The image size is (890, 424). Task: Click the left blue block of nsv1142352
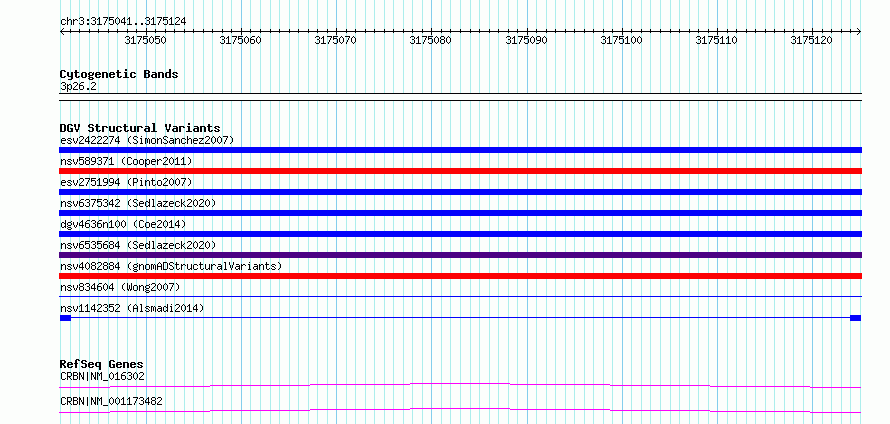click(65, 318)
